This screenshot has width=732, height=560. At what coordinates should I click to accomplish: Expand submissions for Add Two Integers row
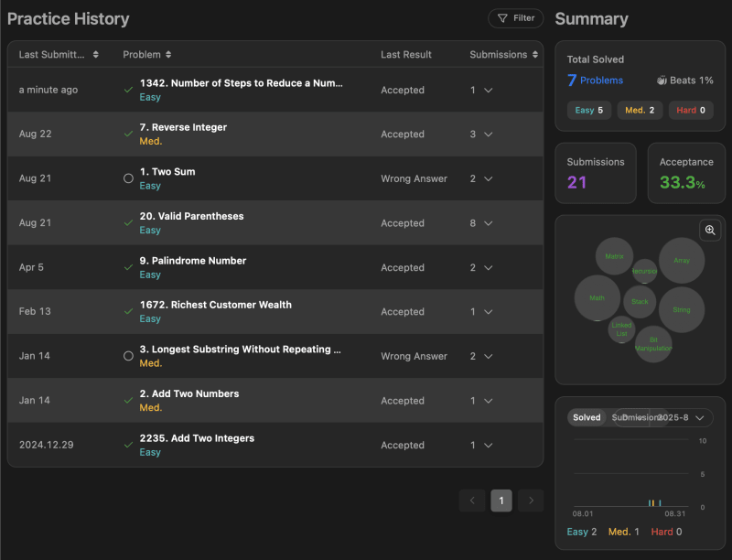[489, 446]
